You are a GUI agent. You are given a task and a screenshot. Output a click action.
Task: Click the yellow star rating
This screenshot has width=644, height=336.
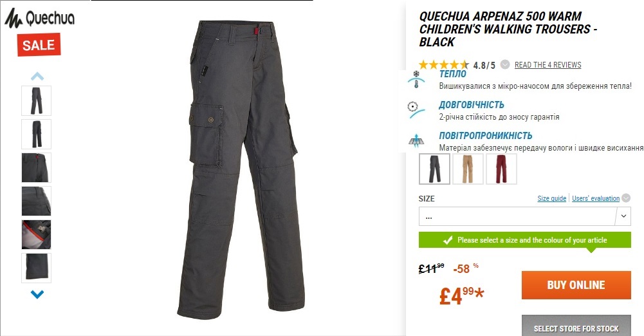[443, 65]
